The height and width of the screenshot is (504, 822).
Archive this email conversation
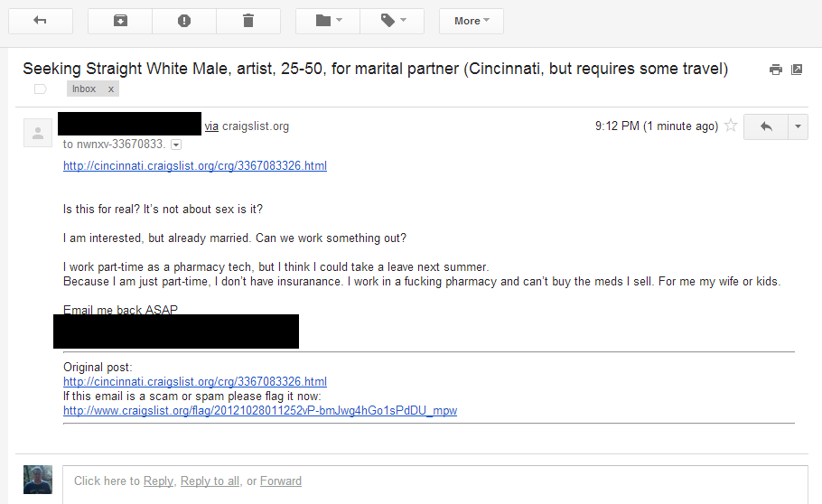[x=120, y=21]
